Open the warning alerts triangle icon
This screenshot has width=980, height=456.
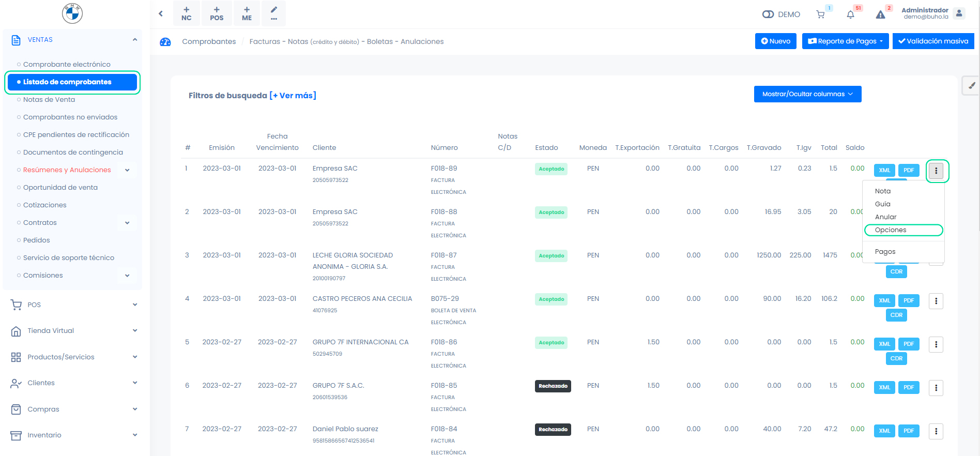pos(880,14)
